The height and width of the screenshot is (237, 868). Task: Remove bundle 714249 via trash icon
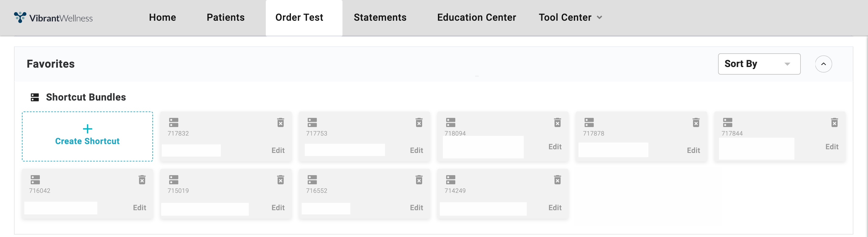click(x=557, y=180)
